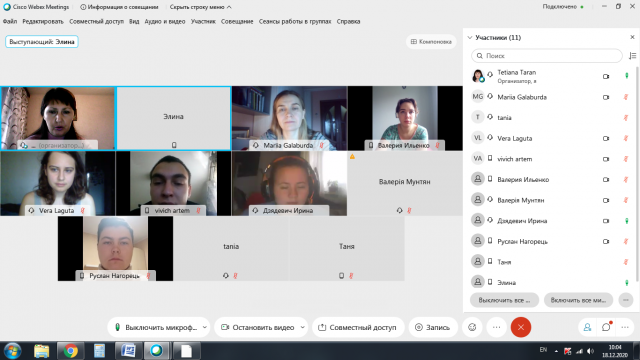The width and height of the screenshot is (640, 360).
Task: Click the Поиск participant search field
Action: coord(547,56)
